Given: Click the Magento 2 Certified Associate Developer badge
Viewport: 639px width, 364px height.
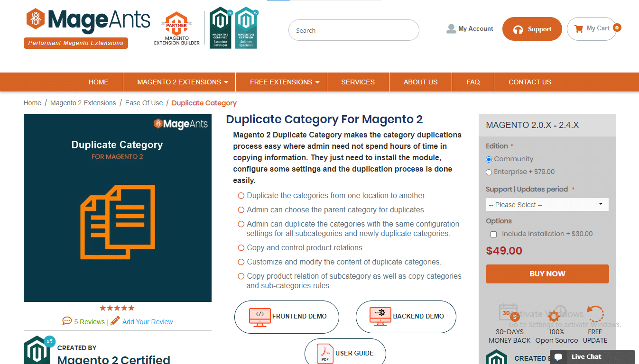Looking at the screenshot, I should click(x=221, y=27).
